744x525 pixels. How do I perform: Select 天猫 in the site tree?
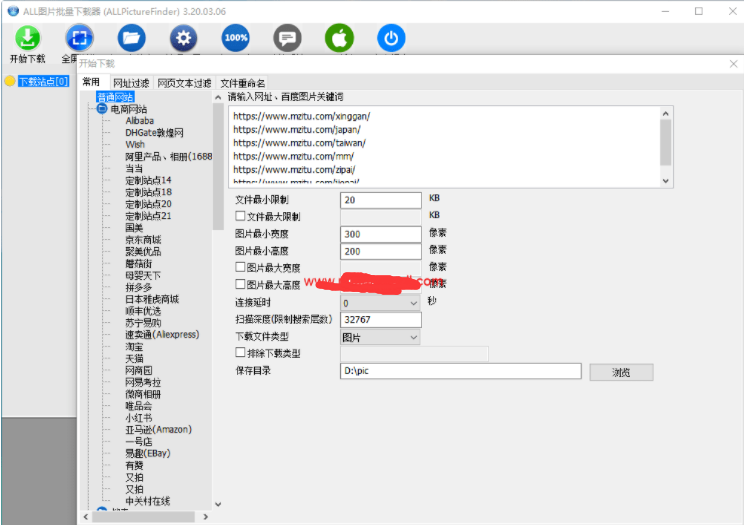pos(134,358)
